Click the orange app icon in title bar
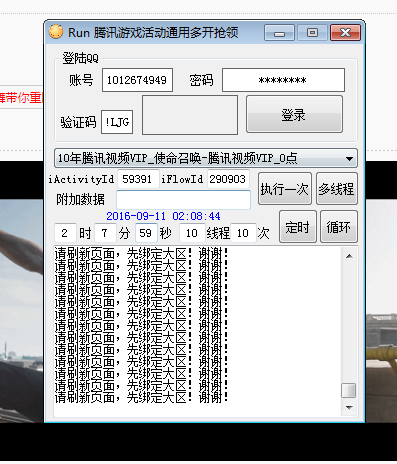The image size is (397, 464). 56,32
